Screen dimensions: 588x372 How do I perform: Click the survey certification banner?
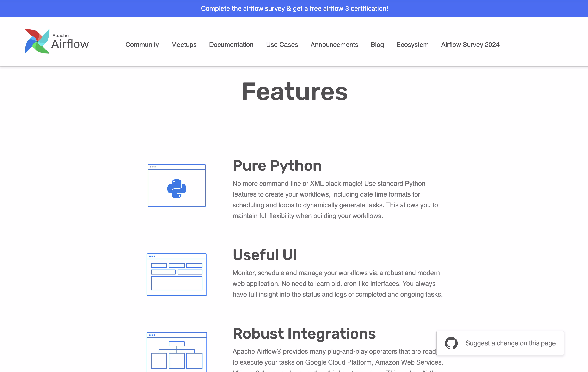[294, 8]
